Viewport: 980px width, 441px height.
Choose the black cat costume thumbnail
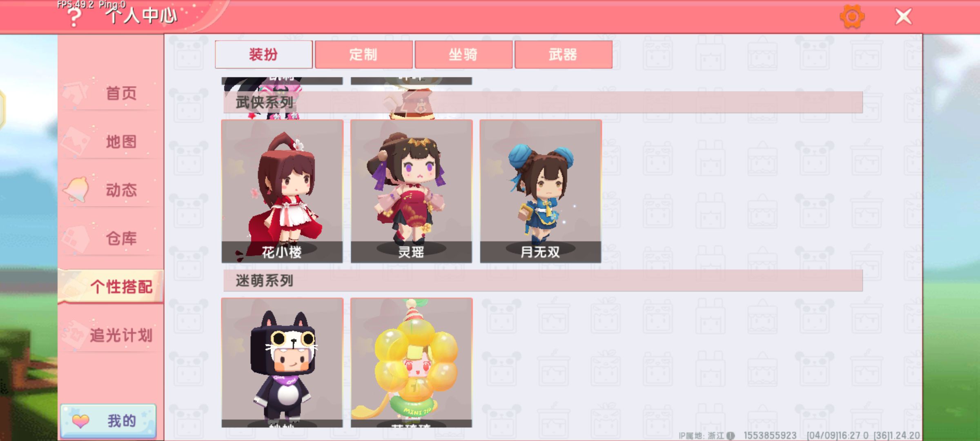coord(282,363)
